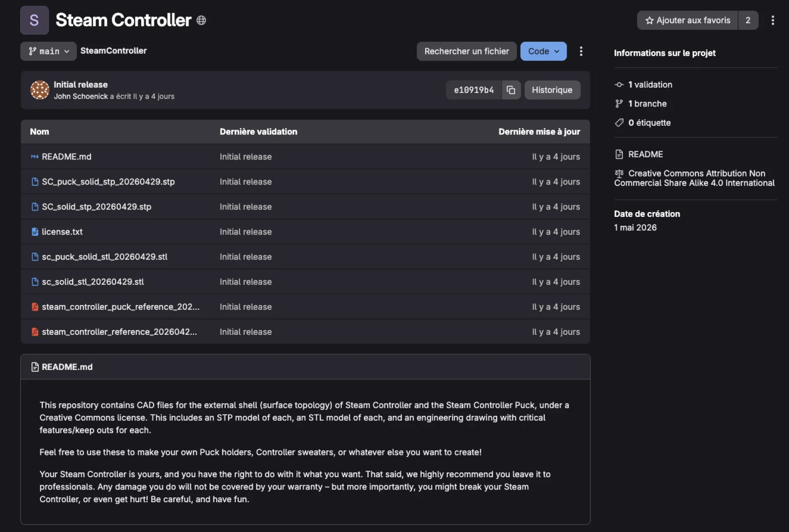Open steam_controller_puck_reference PDF file
Screen dimensions: 789x532
click(x=121, y=307)
